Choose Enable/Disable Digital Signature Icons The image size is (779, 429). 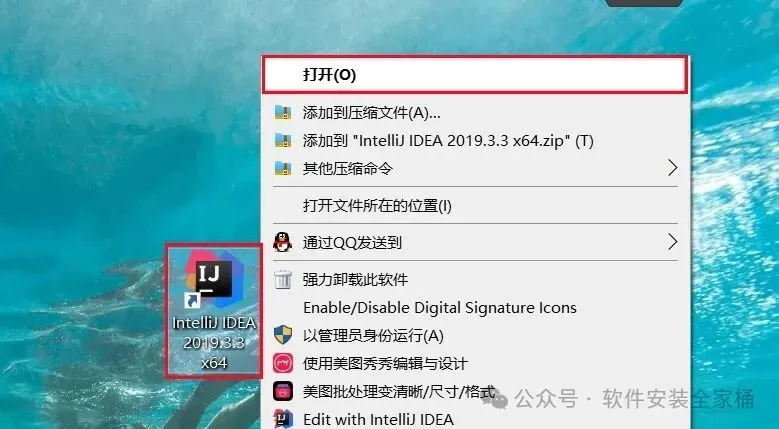pos(475,307)
